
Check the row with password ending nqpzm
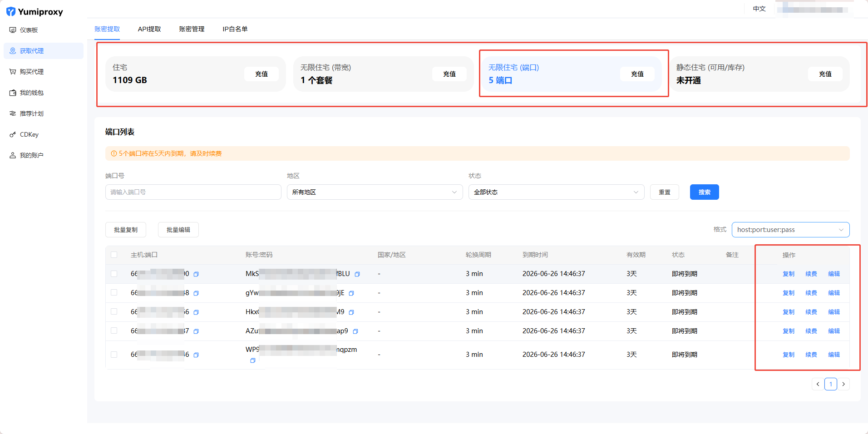point(114,355)
